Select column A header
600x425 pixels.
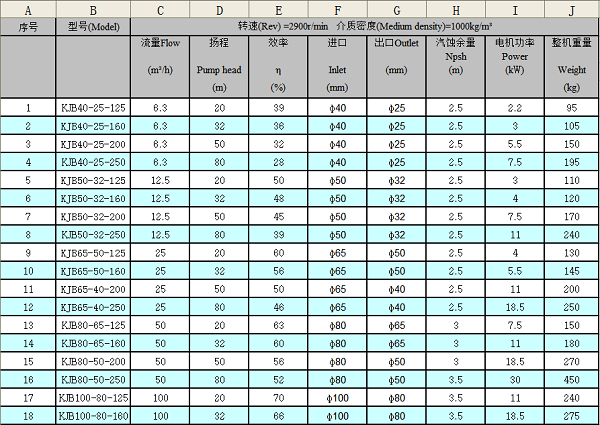click(x=27, y=9)
